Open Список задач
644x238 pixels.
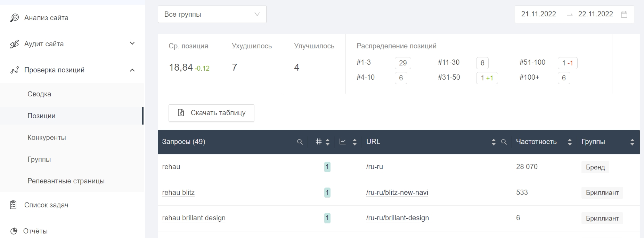pos(46,205)
